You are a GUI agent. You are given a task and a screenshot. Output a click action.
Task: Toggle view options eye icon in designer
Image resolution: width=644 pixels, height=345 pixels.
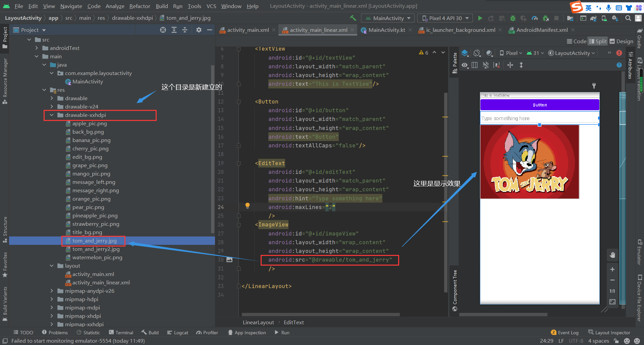pos(465,65)
